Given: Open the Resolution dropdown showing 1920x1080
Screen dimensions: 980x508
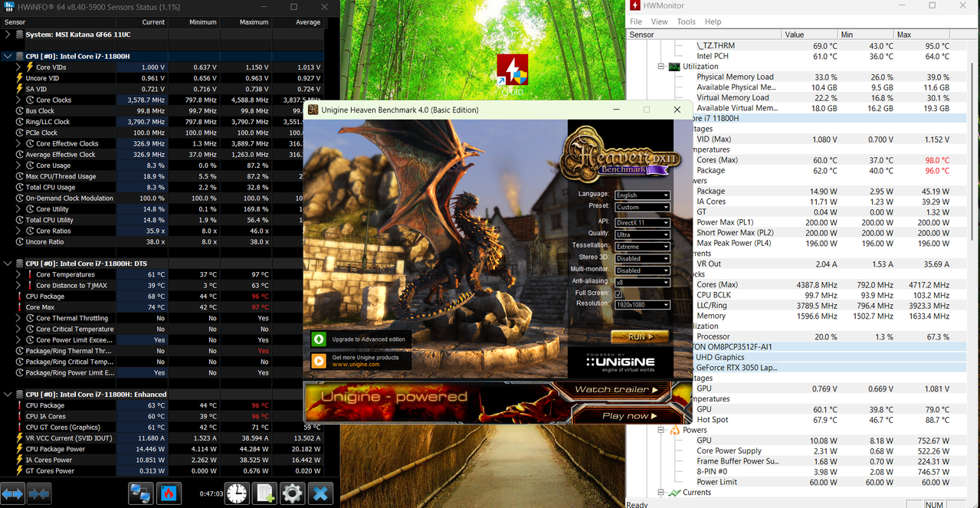Looking at the screenshot, I should (x=642, y=305).
